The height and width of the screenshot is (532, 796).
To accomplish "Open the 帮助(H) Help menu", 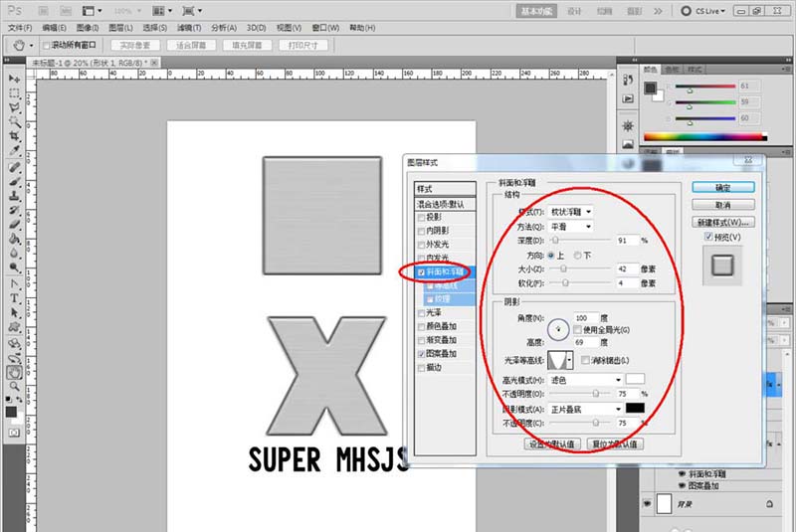I will tap(362, 28).
